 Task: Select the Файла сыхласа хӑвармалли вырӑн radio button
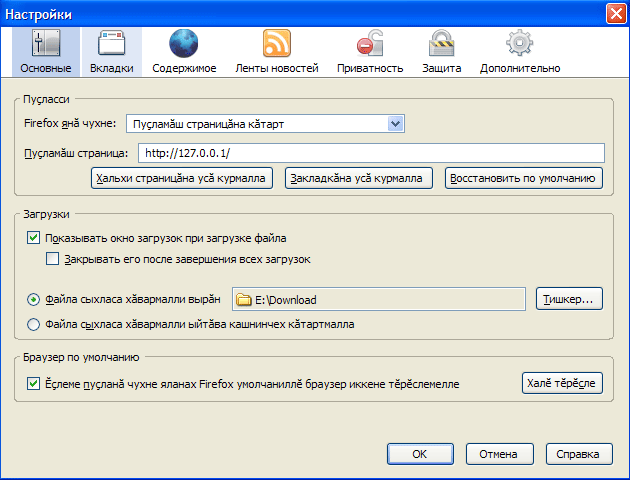pos(34,298)
